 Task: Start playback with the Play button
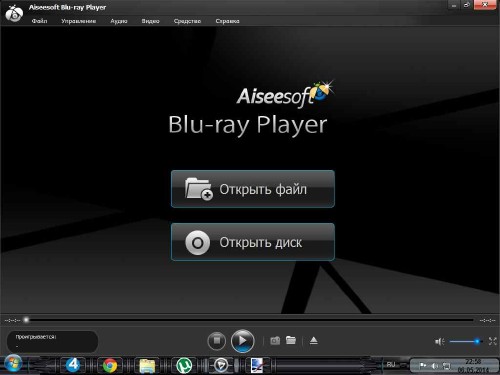(x=242, y=341)
